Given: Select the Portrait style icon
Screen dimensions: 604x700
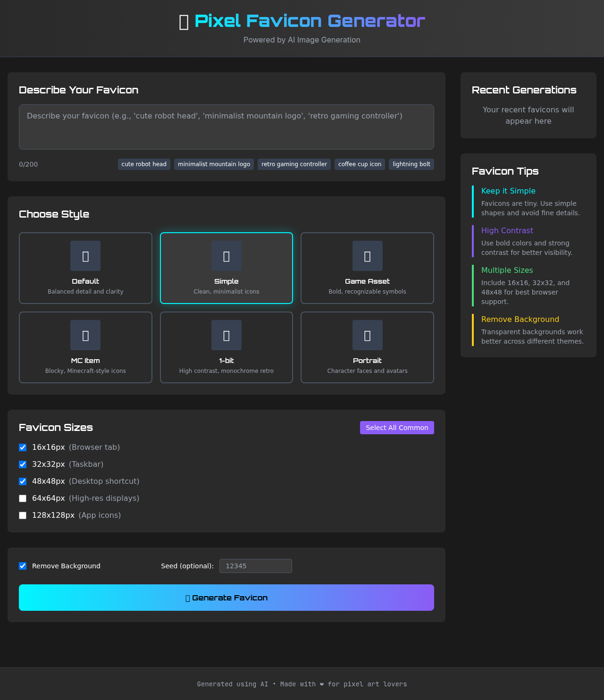Looking at the screenshot, I should pos(367,335).
